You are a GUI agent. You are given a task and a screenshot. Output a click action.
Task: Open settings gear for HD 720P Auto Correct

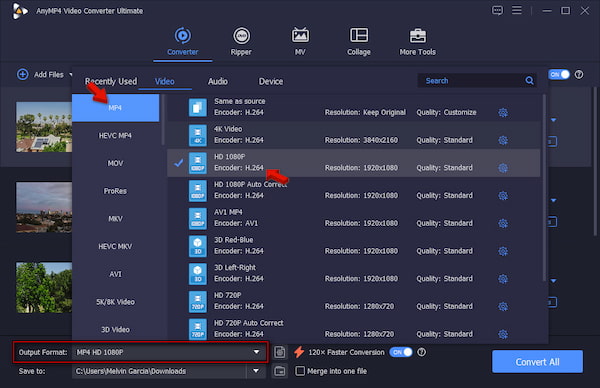(x=503, y=334)
